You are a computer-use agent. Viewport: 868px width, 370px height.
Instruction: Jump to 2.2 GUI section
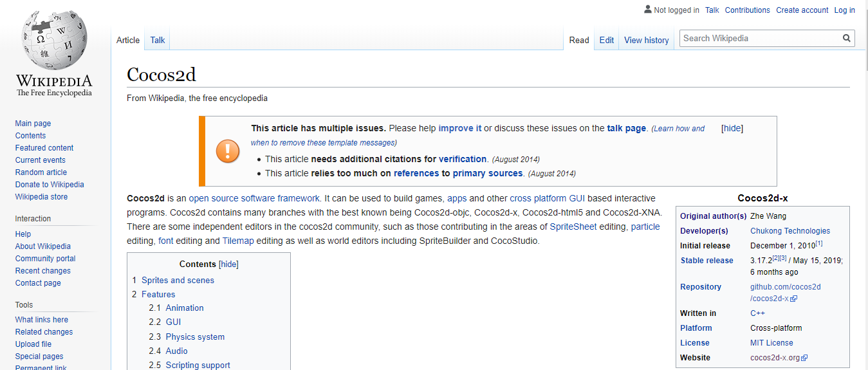[173, 322]
